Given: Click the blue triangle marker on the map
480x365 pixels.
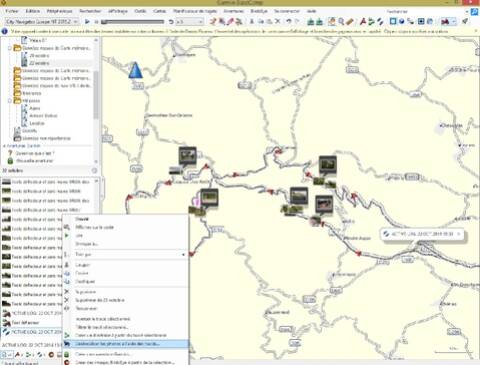Looking at the screenshot, I should point(135,70).
